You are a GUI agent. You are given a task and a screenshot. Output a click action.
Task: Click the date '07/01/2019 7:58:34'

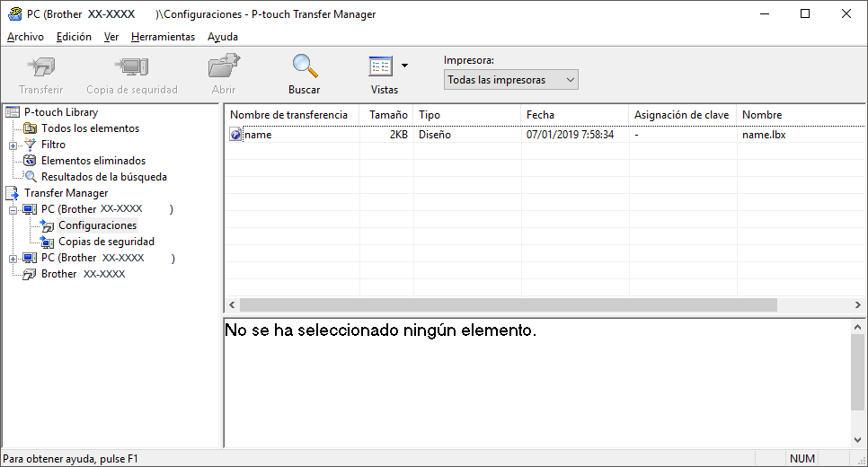[x=570, y=135]
